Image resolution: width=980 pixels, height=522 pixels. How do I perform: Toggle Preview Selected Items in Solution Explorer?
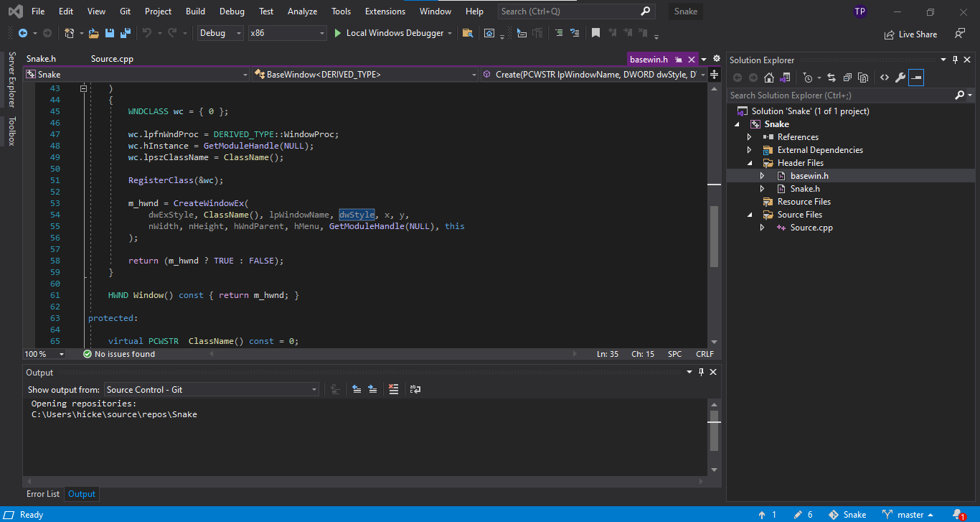(916, 78)
